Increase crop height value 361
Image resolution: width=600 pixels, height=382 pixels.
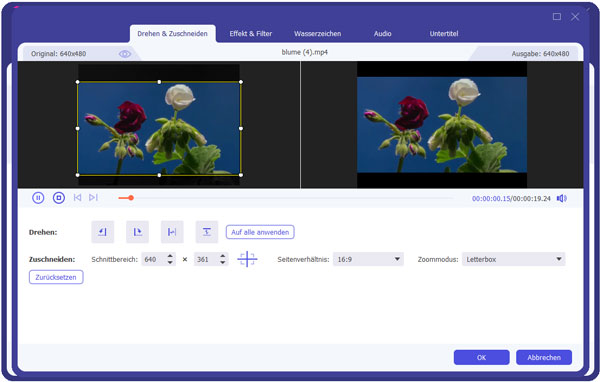(x=223, y=256)
